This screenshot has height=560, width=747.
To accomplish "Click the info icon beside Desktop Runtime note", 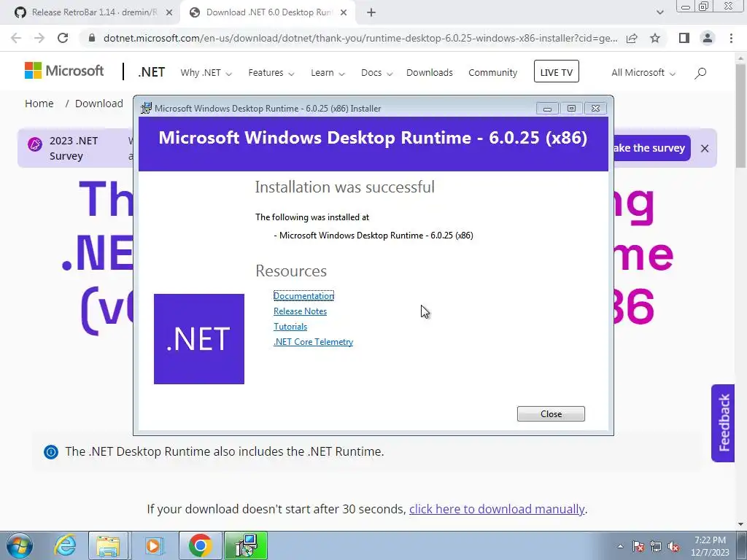I will [51, 452].
